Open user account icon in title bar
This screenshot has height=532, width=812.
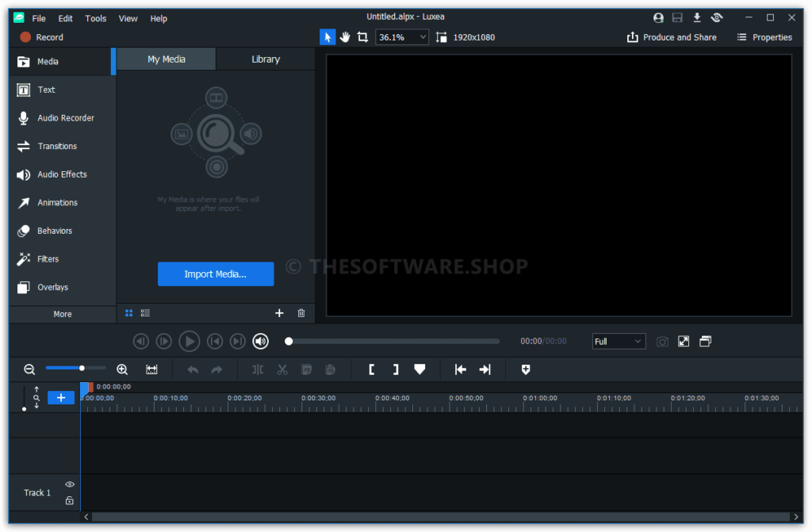(658, 17)
